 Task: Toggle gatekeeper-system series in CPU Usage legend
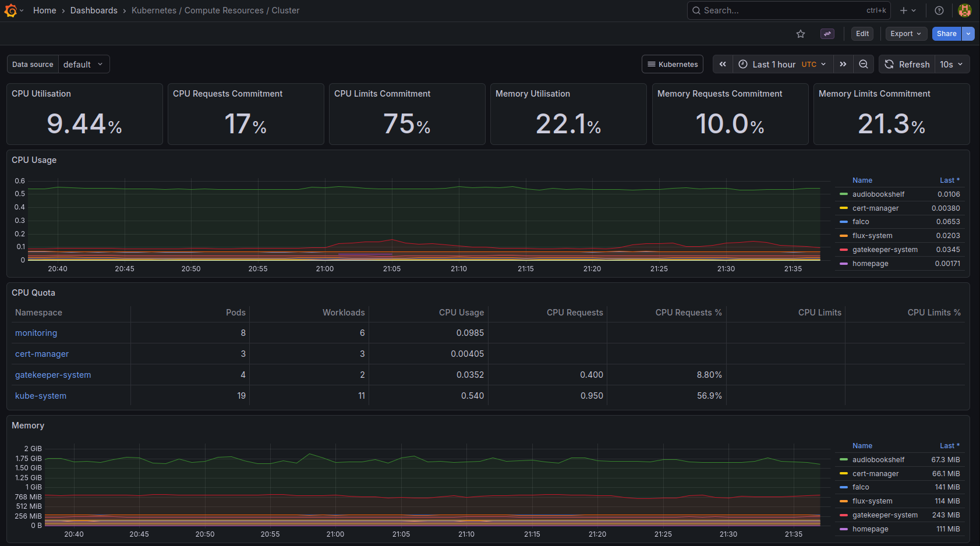(x=885, y=250)
